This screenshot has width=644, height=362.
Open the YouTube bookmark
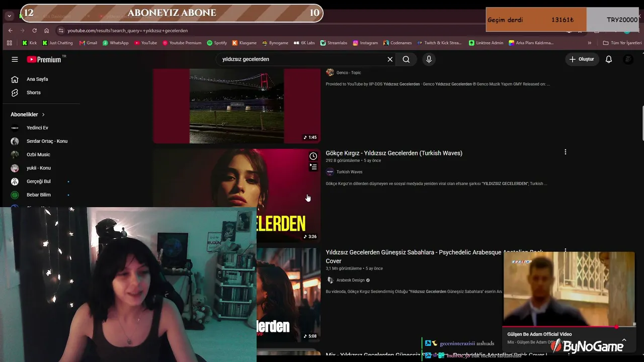(x=145, y=43)
